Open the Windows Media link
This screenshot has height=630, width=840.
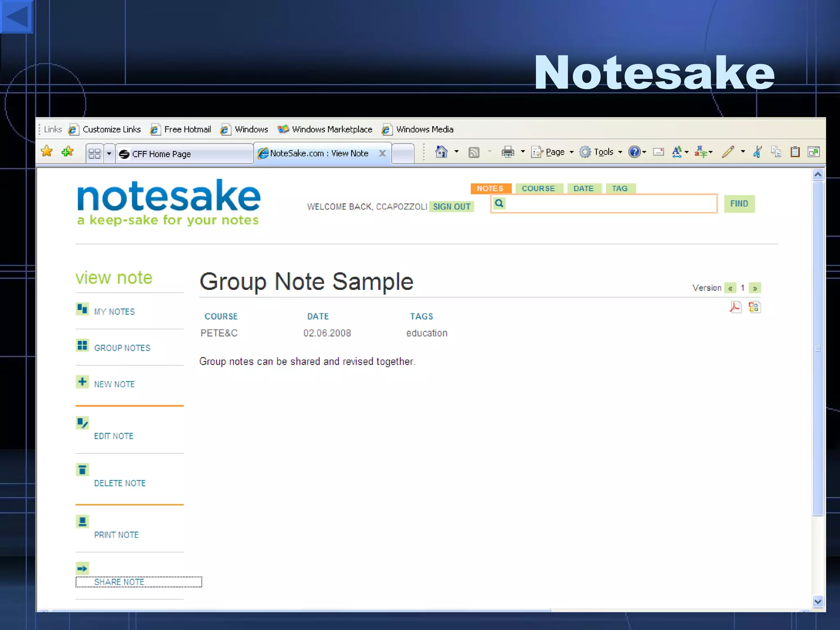coord(418,130)
